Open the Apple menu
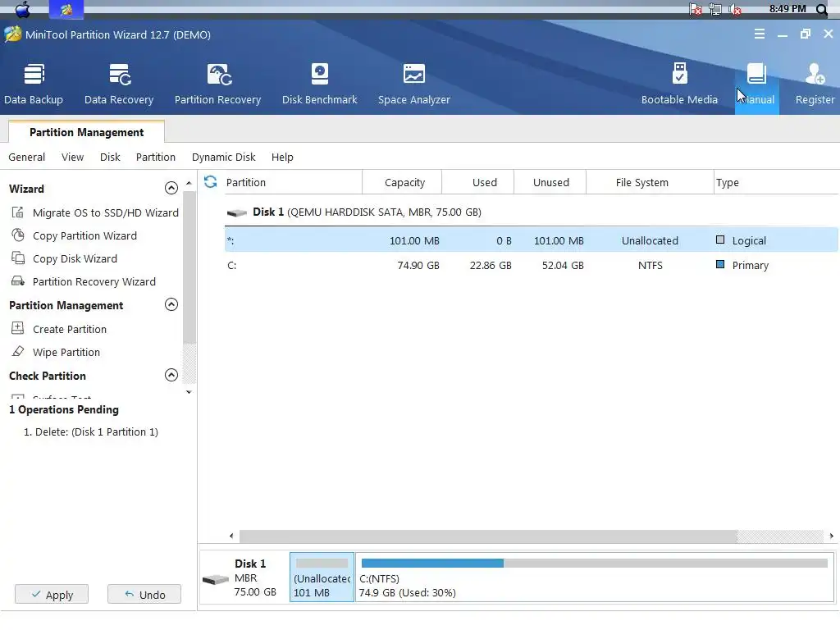840x630 pixels. 22,8
